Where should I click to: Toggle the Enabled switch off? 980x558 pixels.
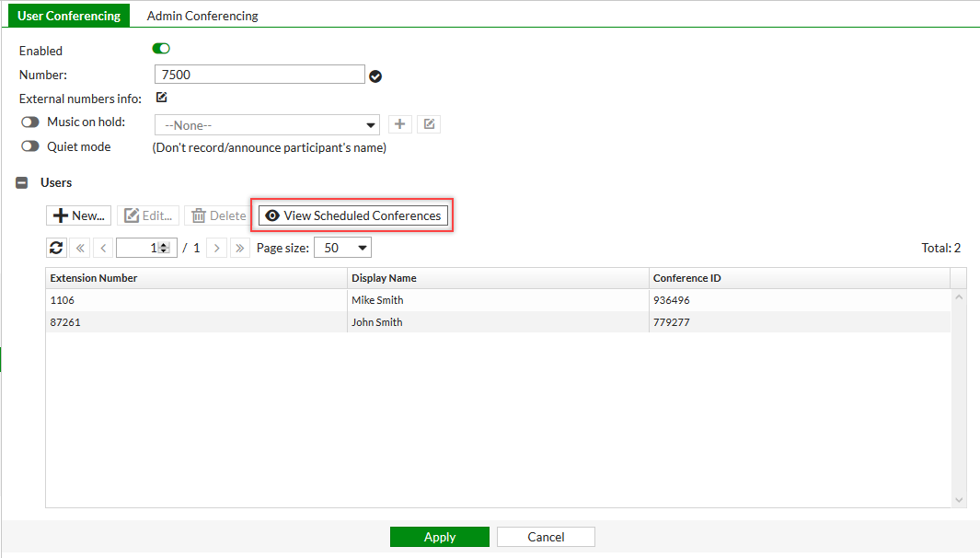pyautogui.click(x=161, y=49)
